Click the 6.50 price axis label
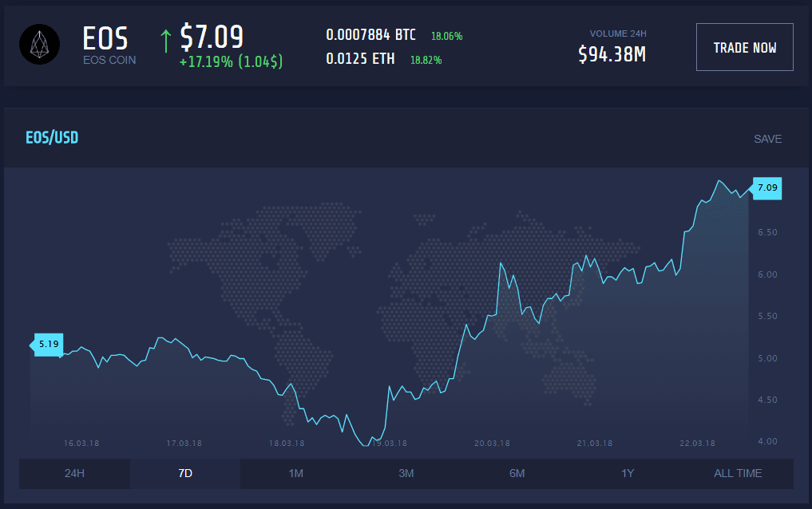The image size is (812, 509). [x=767, y=233]
